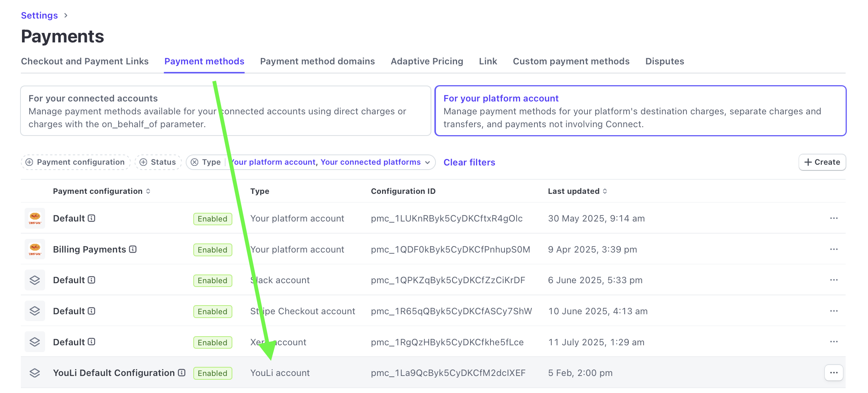Image resolution: width=868 pixels, height=393 pixels.
Task: Select the 'For your connected accounts' card
Action: [x=226, y=111]
